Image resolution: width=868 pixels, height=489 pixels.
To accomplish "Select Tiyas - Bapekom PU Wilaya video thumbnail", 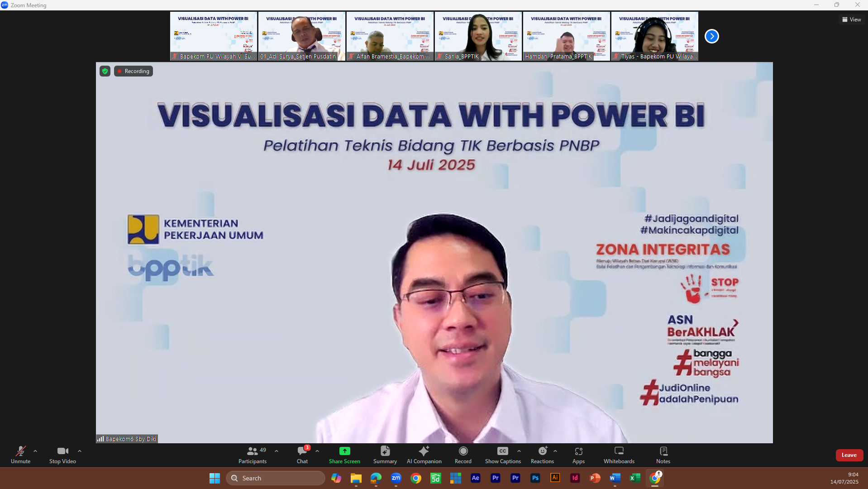I will tap(654, 36).
